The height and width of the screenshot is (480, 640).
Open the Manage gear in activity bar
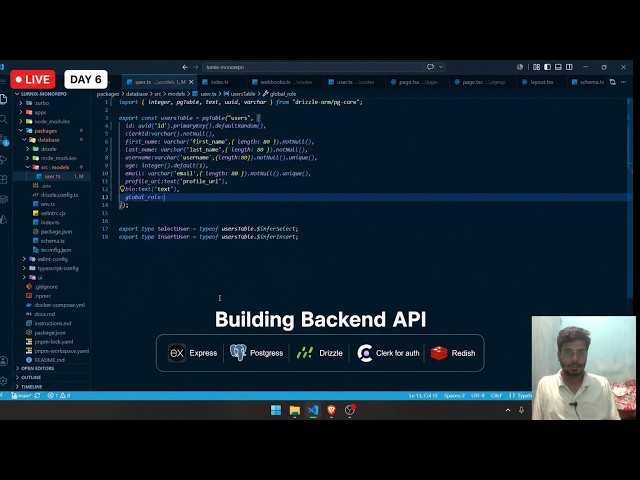pos(3,381)
